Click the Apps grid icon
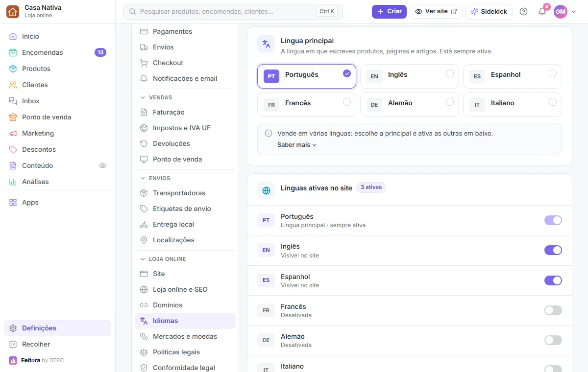Image resolution: width=588 pixels, height=372 pixels. 13,202
